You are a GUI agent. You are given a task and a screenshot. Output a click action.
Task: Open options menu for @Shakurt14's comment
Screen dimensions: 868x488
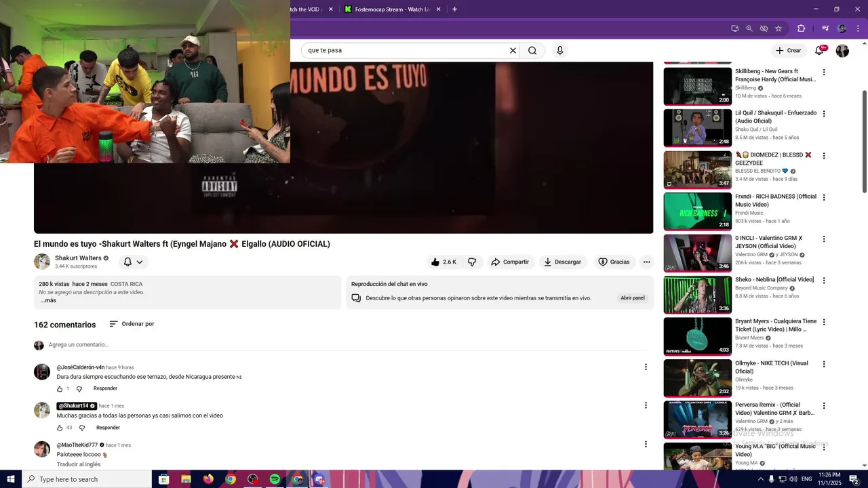click(x=646, y=405)
